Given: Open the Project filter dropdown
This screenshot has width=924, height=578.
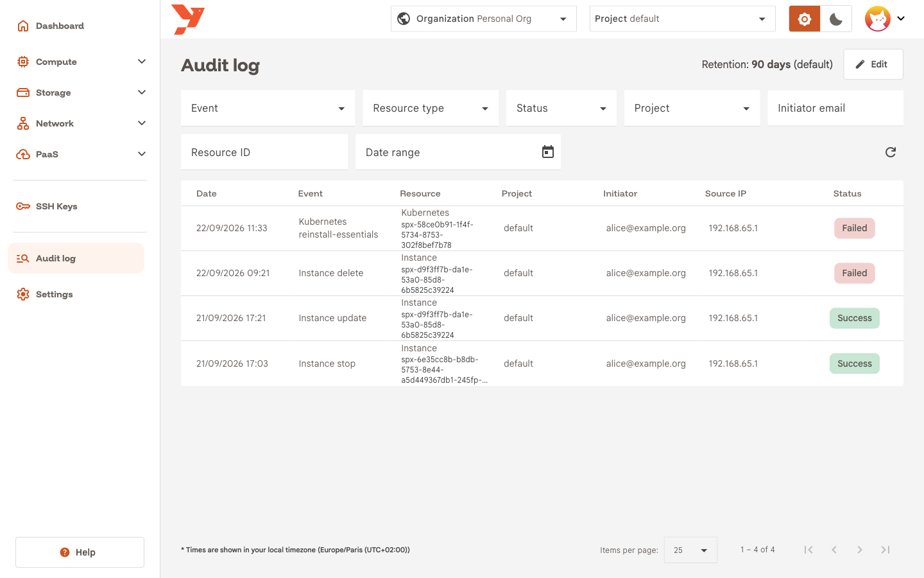Looking at the screenshot, I should pos(692,108).
